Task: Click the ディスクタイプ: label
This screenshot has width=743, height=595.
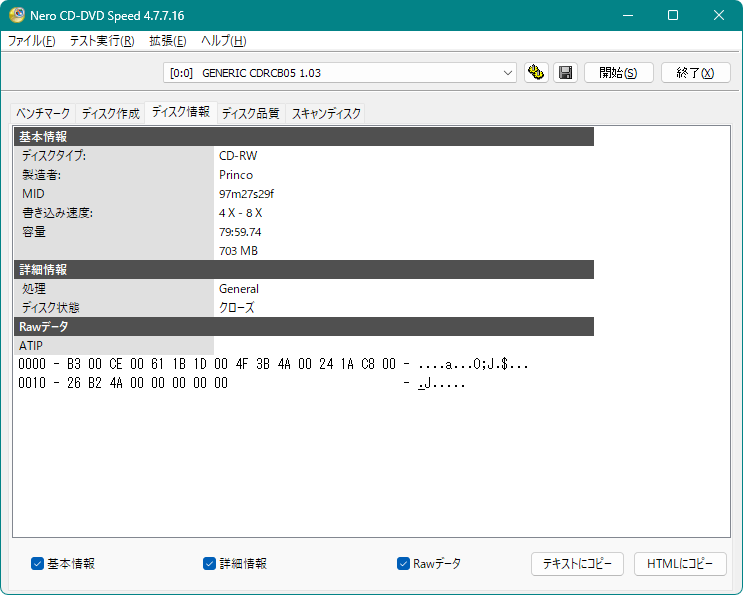Action: pos(54,156)
